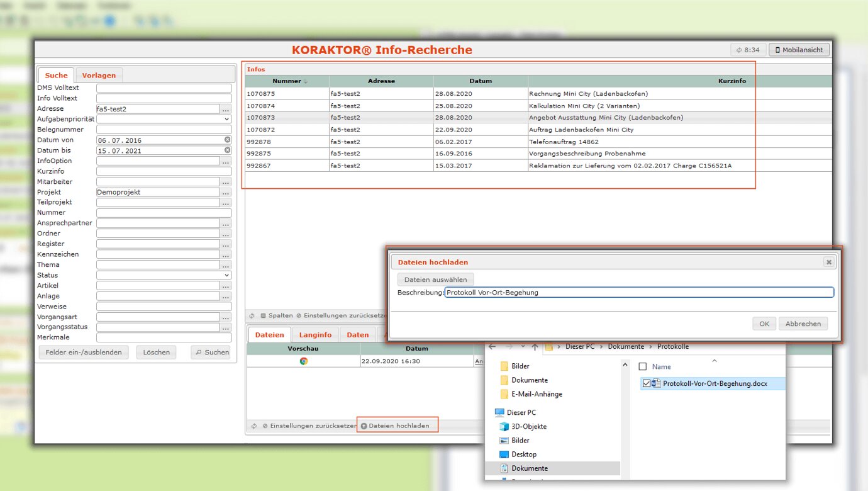Screen dimensions: 868x491
Task: Click the 3D-Objekte icon in the file explorer
Action: point(503,427)
